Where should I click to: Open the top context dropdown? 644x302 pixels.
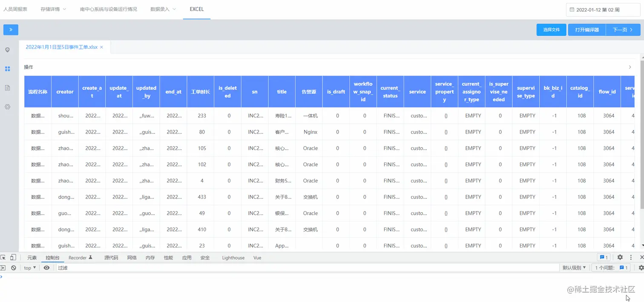click(30, 268)
